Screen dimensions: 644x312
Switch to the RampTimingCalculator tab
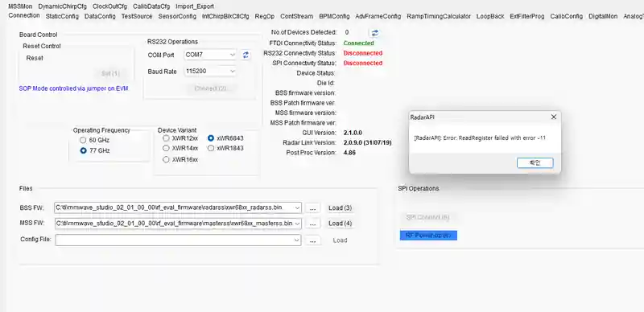[439, 16]
